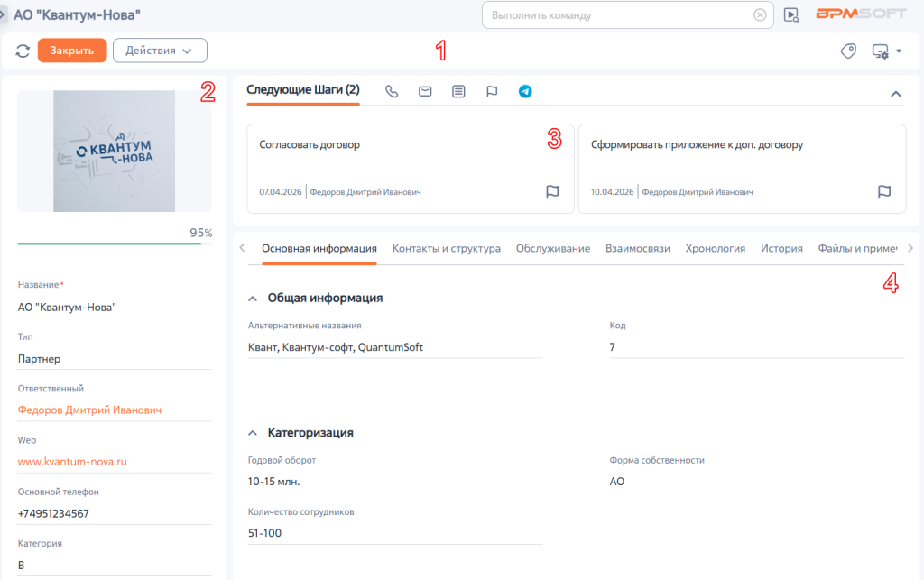This screenshot has height=580, width=924.
Task: Click the email envelope action icon
Action: click(x=425, y=91)
